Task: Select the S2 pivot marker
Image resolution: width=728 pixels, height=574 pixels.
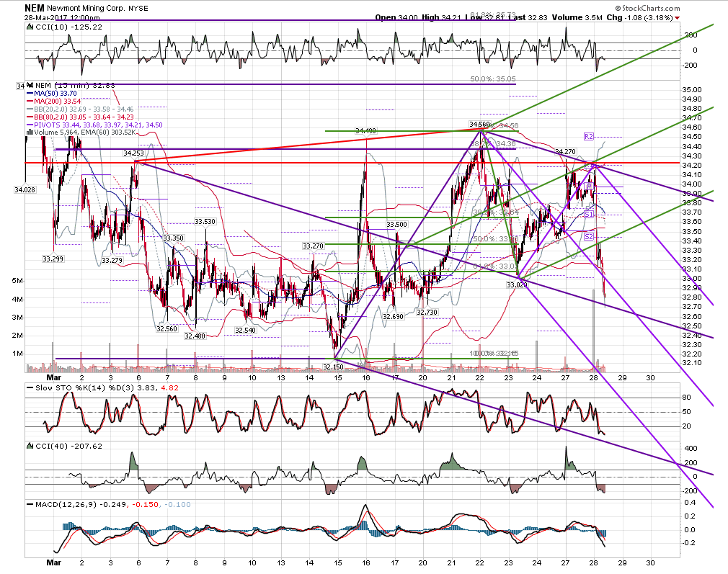Action: (589, 237)
